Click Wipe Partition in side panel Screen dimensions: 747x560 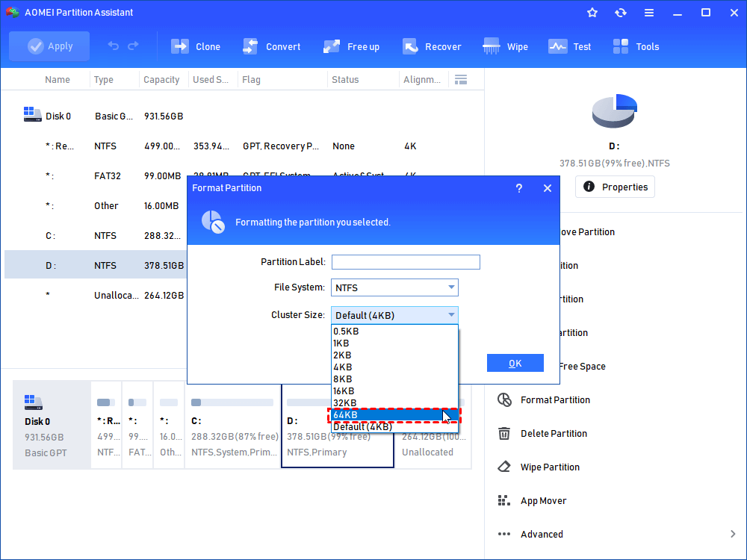[x=550, y=467]
